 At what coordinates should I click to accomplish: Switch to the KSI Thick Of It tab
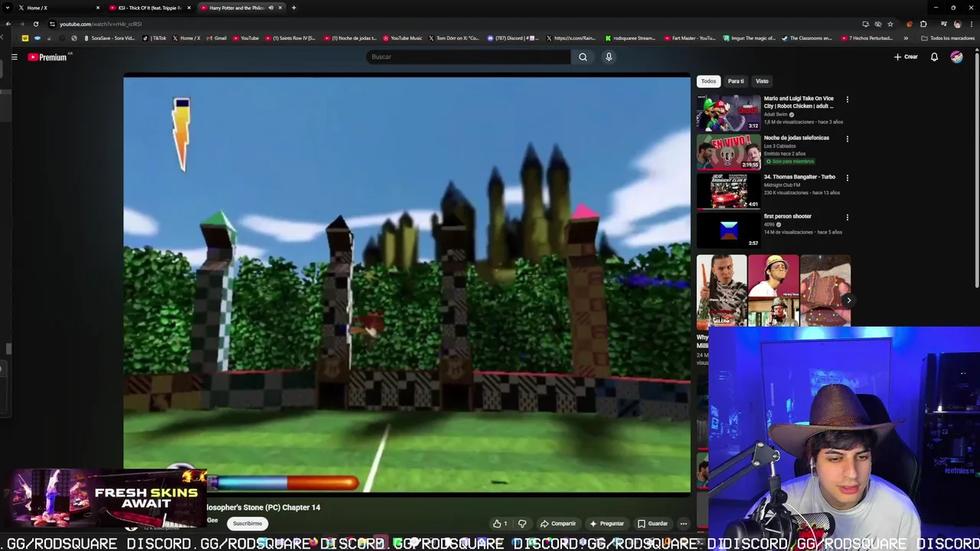point(150,8)
